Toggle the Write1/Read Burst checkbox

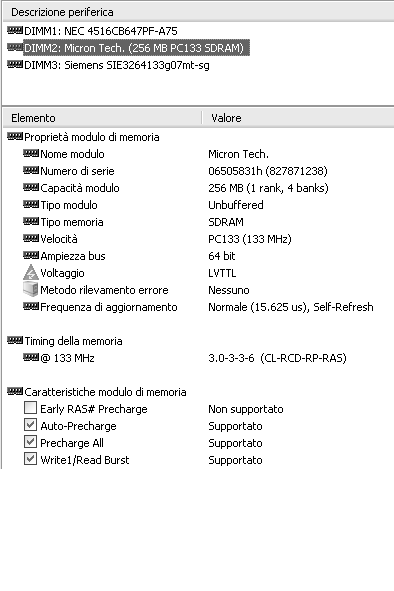30,458
